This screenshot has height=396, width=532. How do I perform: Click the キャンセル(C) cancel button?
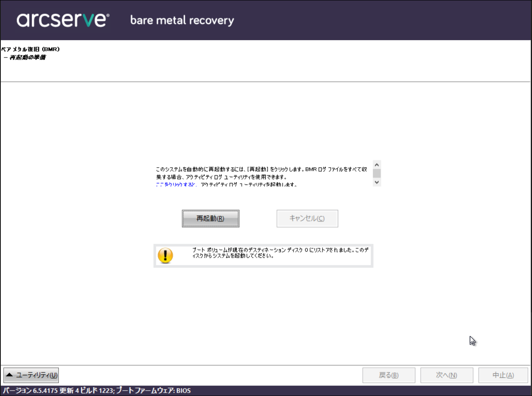point(307,218)
